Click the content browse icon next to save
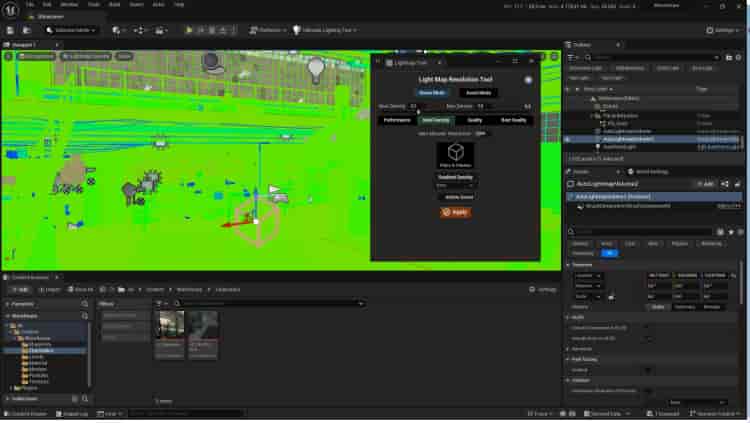This screenshot has height=423, width=750. click(x=26, y=30)
